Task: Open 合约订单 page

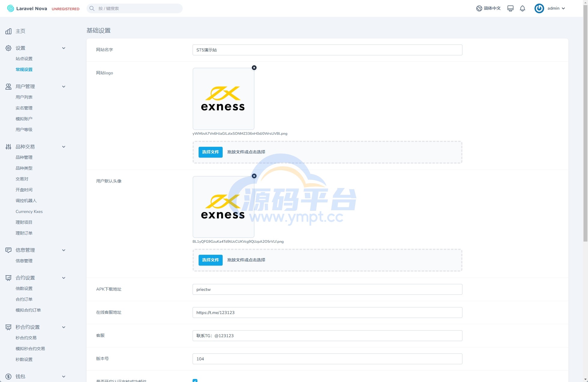Action: coord(24,299)
